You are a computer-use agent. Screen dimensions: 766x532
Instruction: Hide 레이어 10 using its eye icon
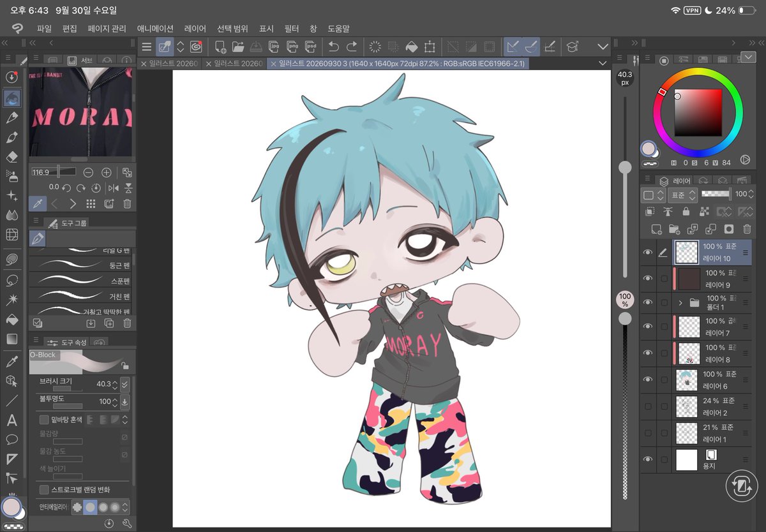click(648, 253)
